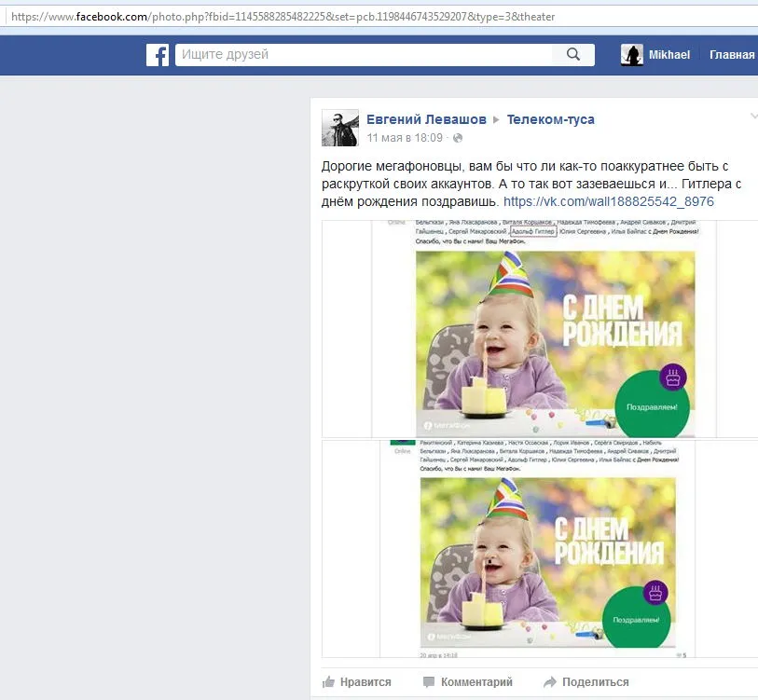
Task: Focus the 'Ищите друзей' search field
Action: (x=364, y=55)
